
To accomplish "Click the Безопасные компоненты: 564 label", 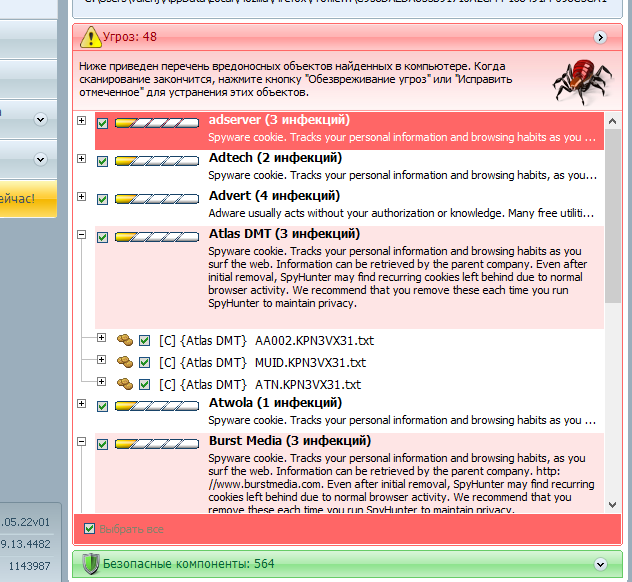I will point(189,563).
